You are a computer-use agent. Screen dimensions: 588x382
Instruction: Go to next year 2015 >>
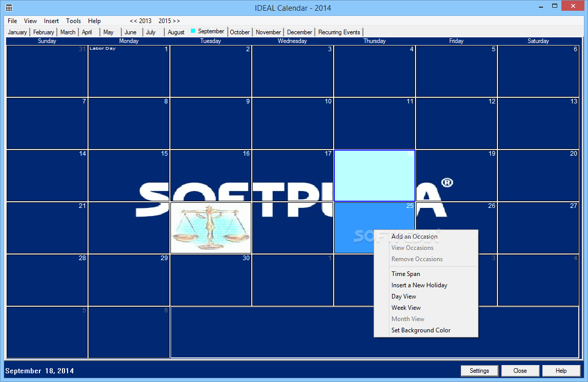tap(169, 21)
